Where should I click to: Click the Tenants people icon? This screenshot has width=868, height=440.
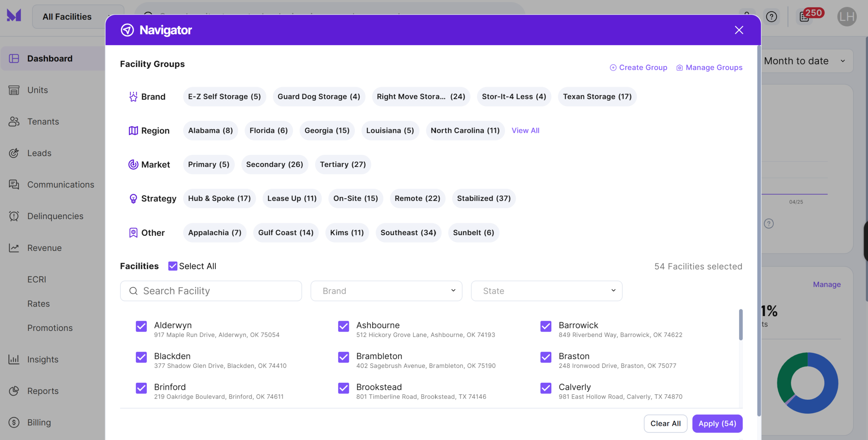(x=14, y=122)
